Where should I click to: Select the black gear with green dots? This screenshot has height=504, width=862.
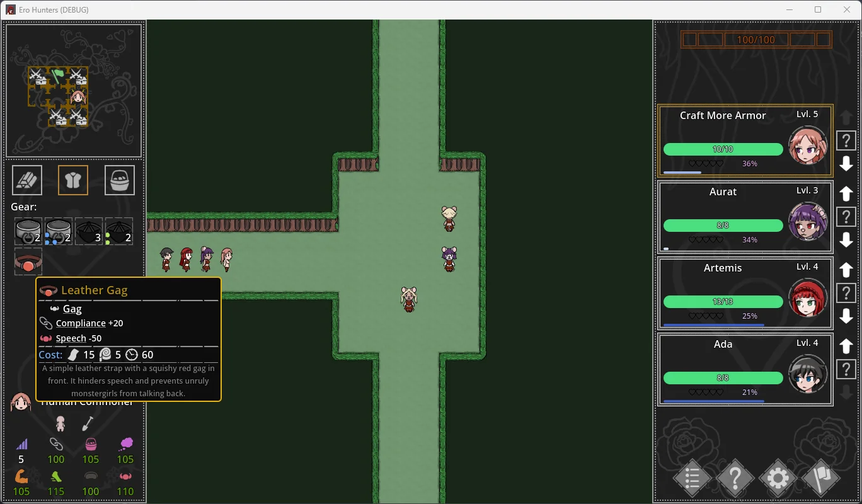coord(119,231)
